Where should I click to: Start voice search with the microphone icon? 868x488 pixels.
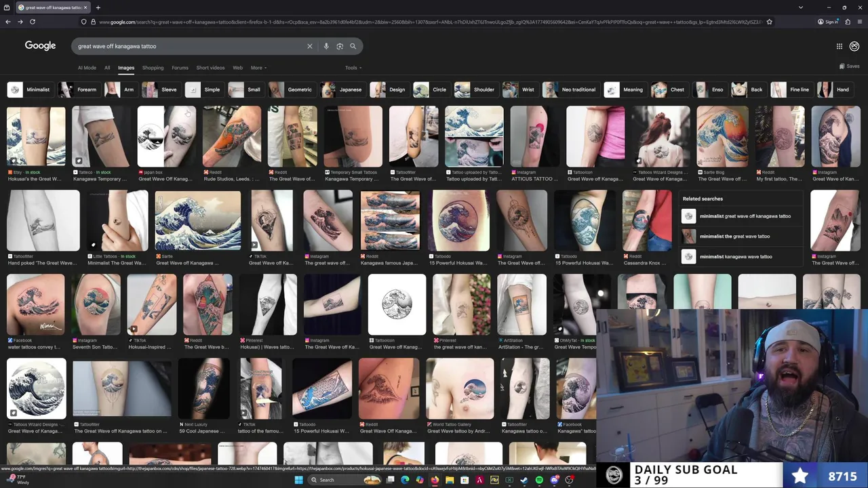pyautogui.click(x=326, y=46)
